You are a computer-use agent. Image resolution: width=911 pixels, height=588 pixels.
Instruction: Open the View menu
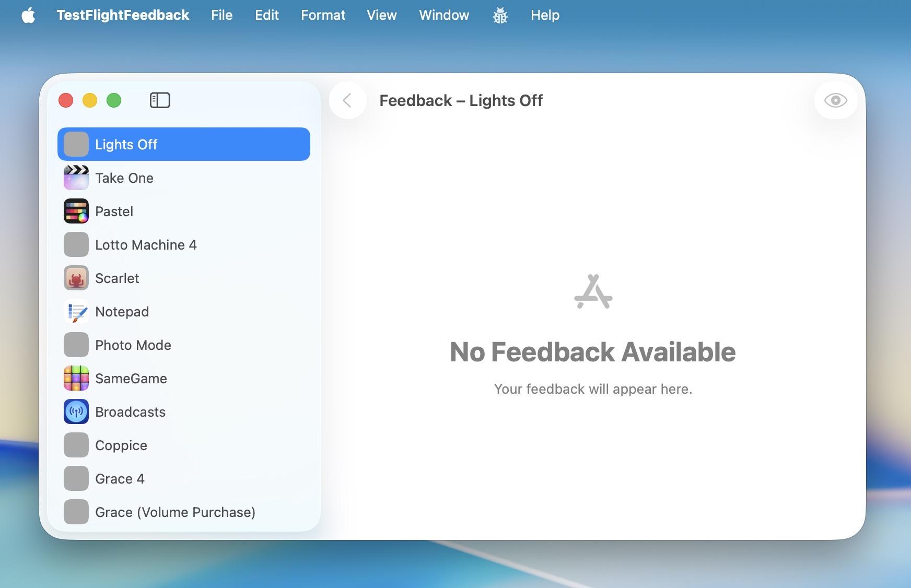click(382, 15)
